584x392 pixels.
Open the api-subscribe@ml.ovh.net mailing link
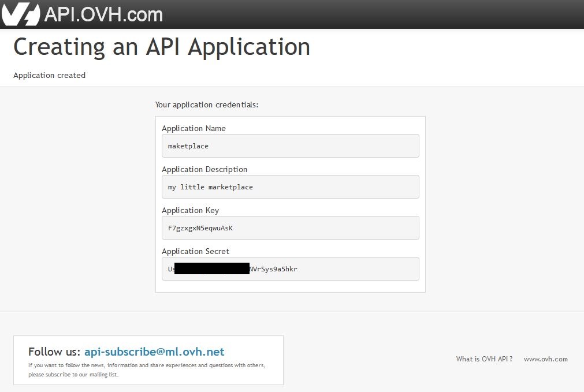pos(154,352)
